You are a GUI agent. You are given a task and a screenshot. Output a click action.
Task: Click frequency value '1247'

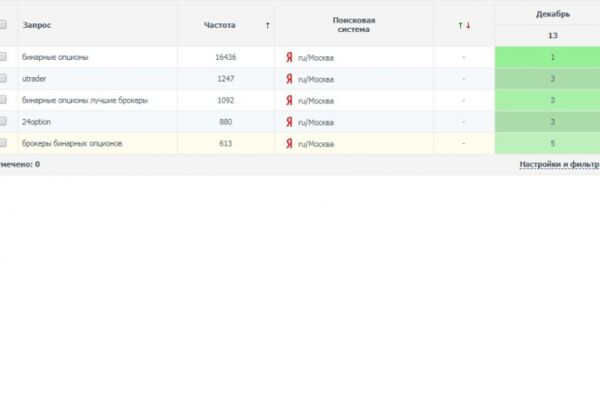[x=226, y=79]
